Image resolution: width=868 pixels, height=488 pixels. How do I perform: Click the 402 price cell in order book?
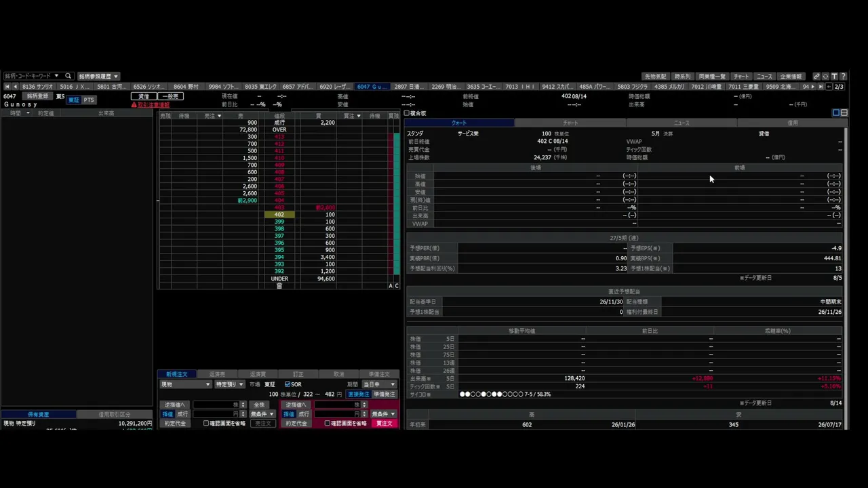(x=279, y=214)
